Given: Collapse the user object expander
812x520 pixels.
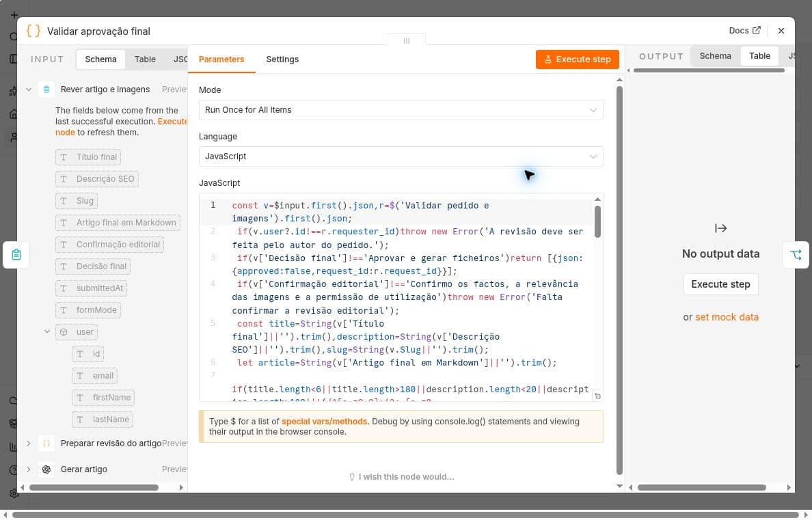Looking at the screenshot, I should coord(47,331).
